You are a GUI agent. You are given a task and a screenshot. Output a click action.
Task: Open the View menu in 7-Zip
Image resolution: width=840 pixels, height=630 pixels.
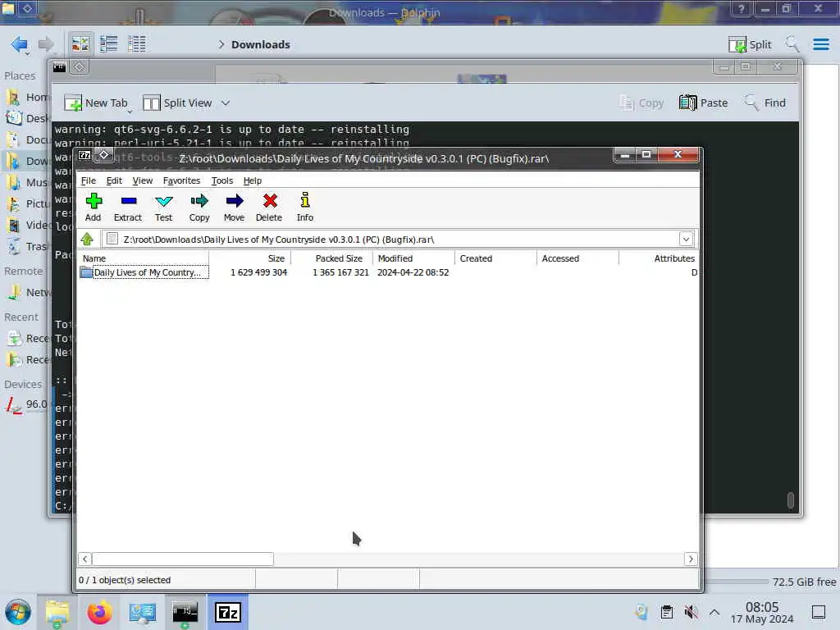pyautogui.click(x=143, y=180)
